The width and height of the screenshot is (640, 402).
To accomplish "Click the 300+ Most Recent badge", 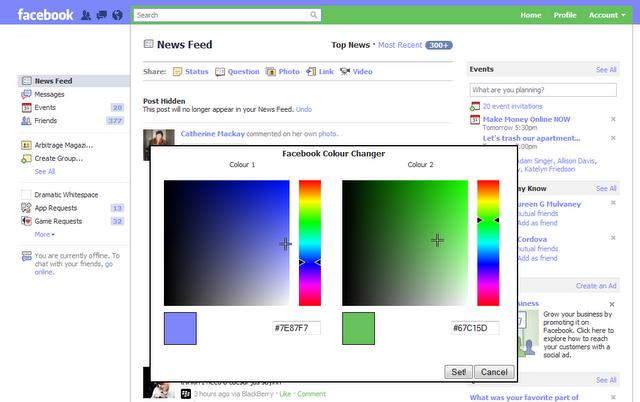I will point(439,45).
